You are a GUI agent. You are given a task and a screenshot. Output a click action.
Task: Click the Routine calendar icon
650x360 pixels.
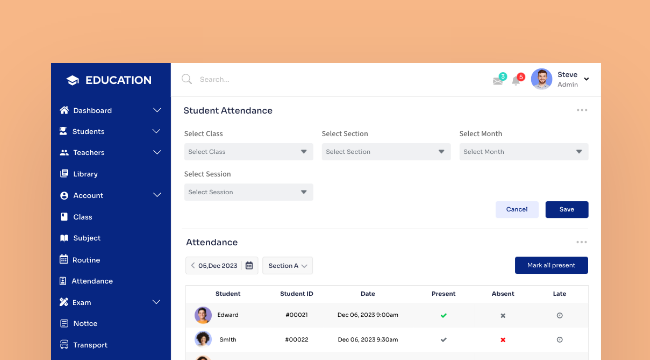(63, 259)
